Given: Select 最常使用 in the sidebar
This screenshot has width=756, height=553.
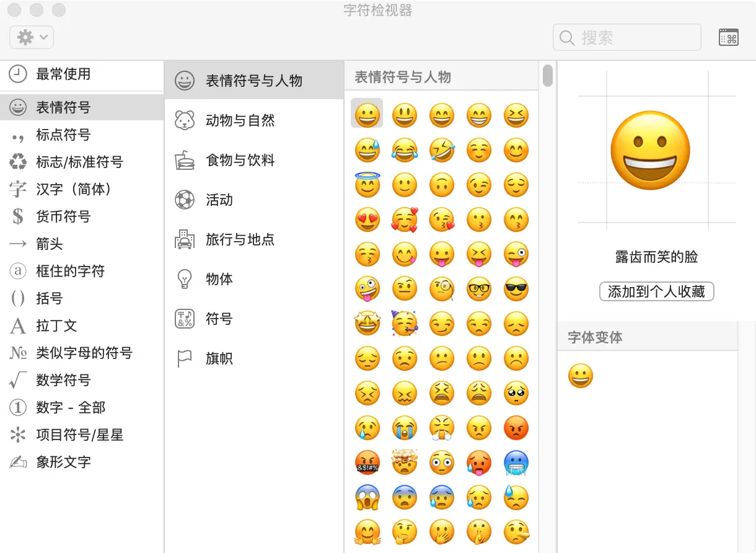Looking at the screenshot, I should point(82,74).
